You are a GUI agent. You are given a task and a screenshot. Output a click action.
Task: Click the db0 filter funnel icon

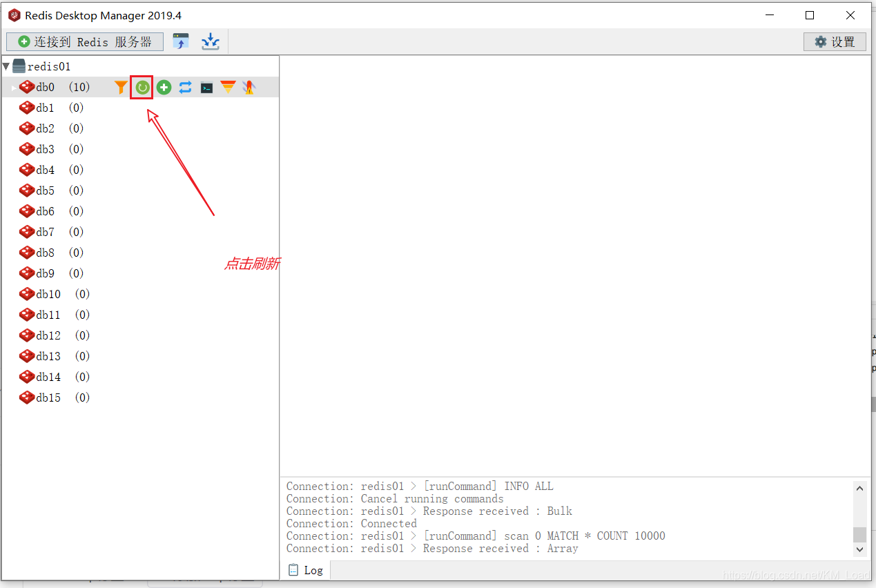(121, 87)
